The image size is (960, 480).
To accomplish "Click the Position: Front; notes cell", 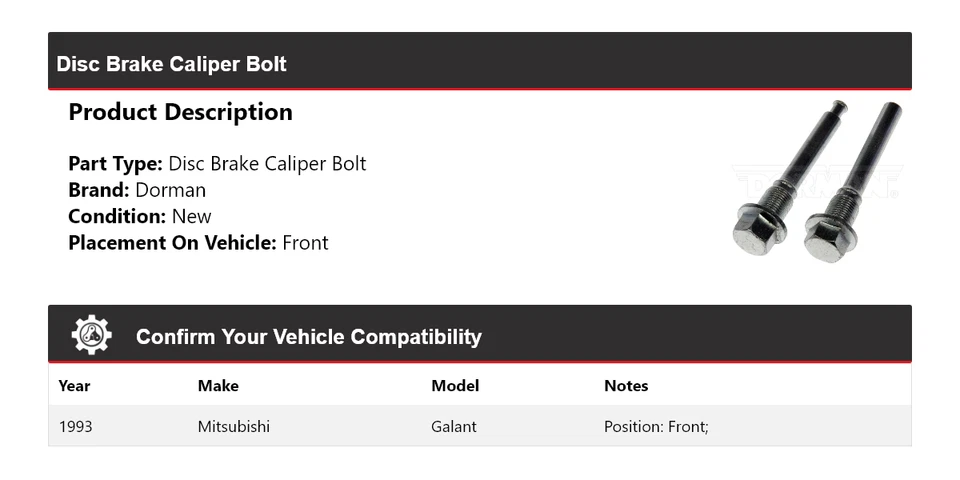I will (x=656, y=426).
